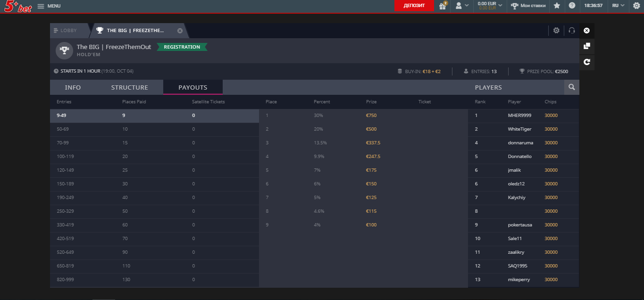Image resolution: width=644 pixels, height=300 pixels.
Task: Open poker client settings gear
Action: [556, 31]
